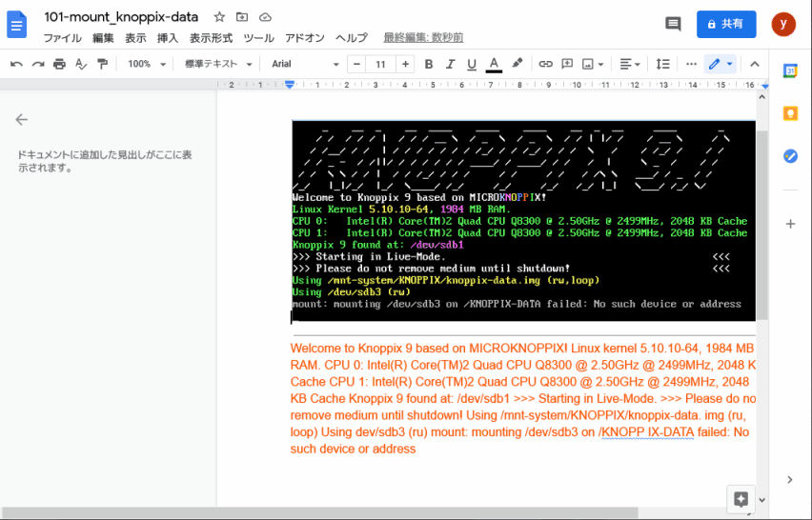Open the アドオン menu

click(305, 38)
